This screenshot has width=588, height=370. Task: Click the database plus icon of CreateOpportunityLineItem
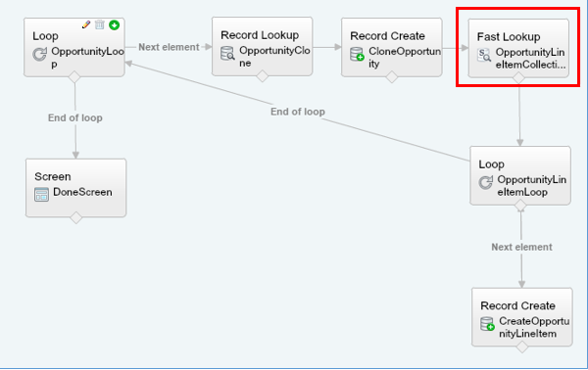(x=487, y=324)
